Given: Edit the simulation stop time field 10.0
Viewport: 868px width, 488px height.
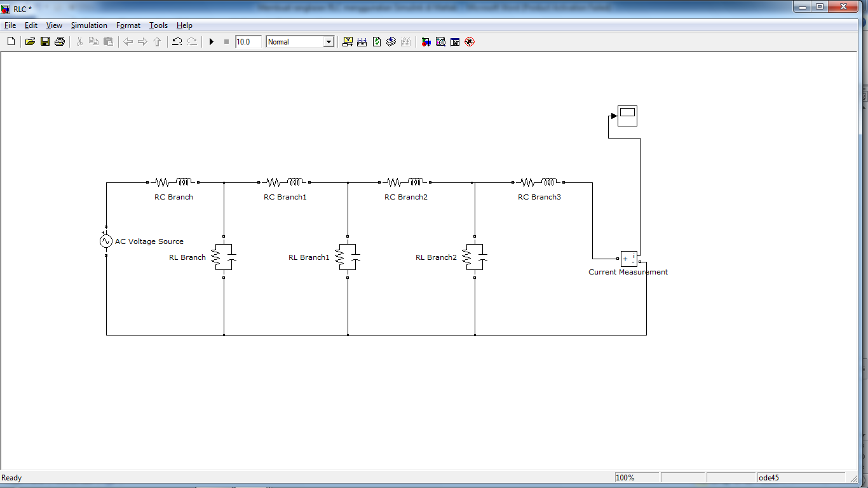Looking at the screenshot, I should click(248, 41).
